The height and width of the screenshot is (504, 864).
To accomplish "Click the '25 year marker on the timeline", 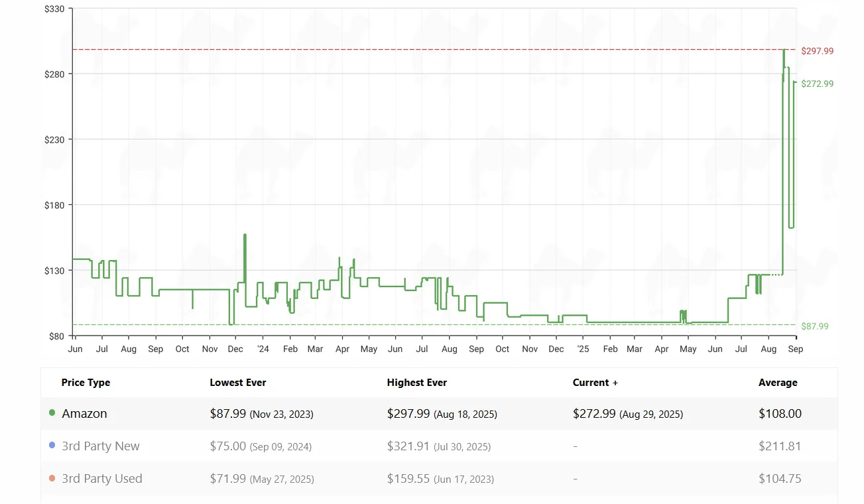I will click(583, 349).
